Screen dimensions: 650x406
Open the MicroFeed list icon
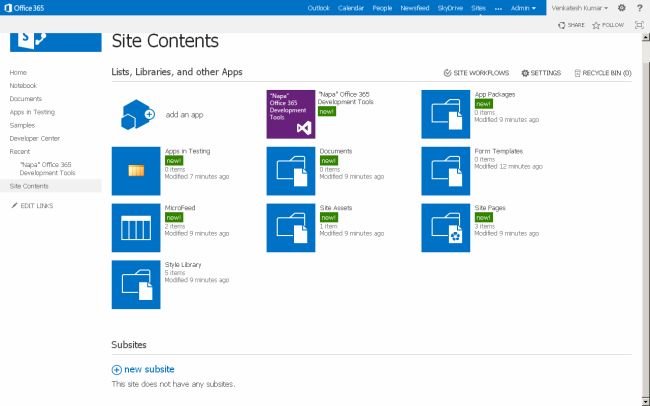(x=136, y=228)
